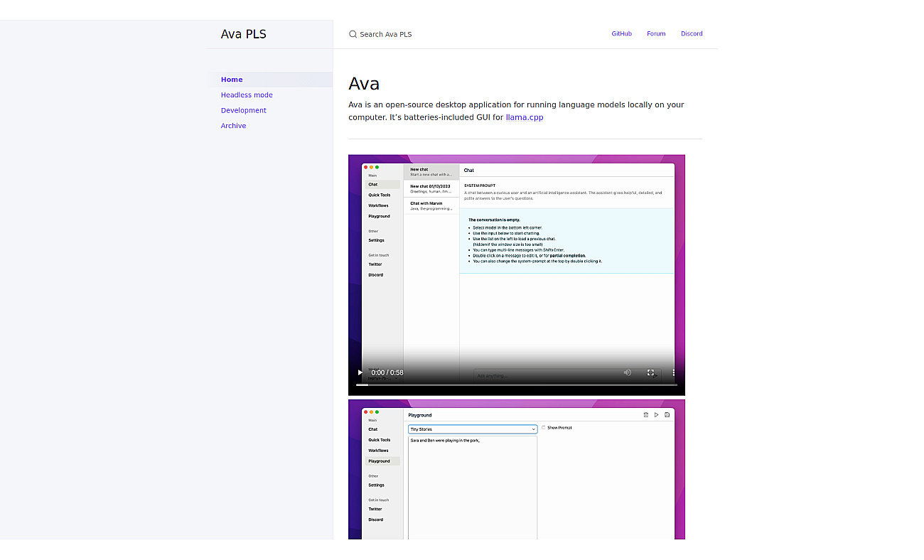924x560 pixels.
Task: Open the Headless mode page
Action: pos(247,95)
